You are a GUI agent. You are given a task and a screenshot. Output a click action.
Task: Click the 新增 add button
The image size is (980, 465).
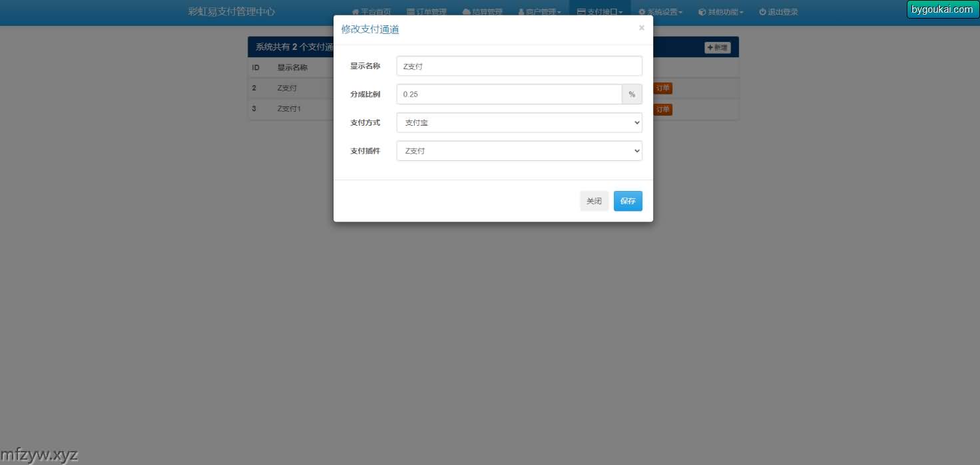click(718, 48)
